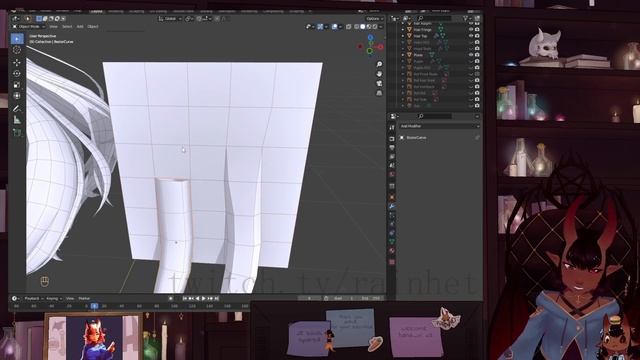Toggle render camera for Hair Top
This screenshot has width=640, height=360.
tap(477, 36)
